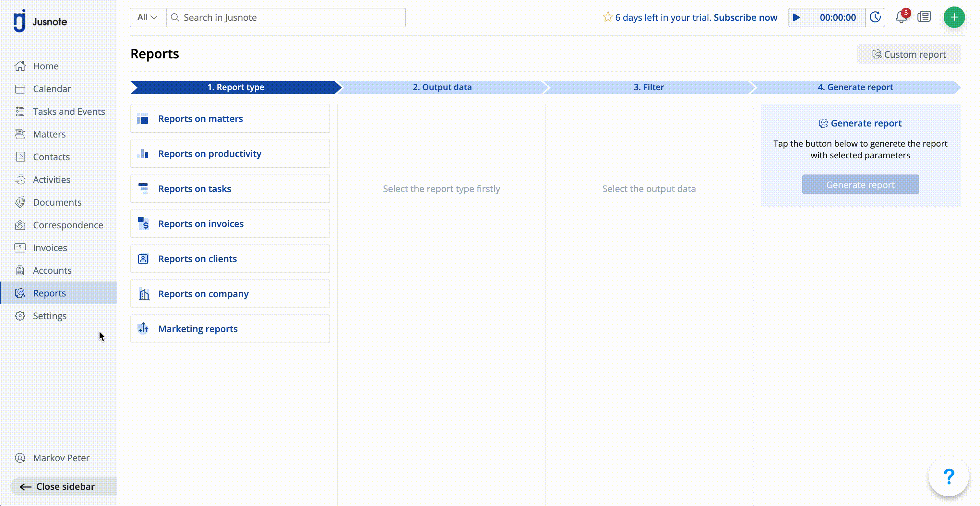Open the help question mark bubble
This screenshot has height=506, width=980.
pos(949,476)
